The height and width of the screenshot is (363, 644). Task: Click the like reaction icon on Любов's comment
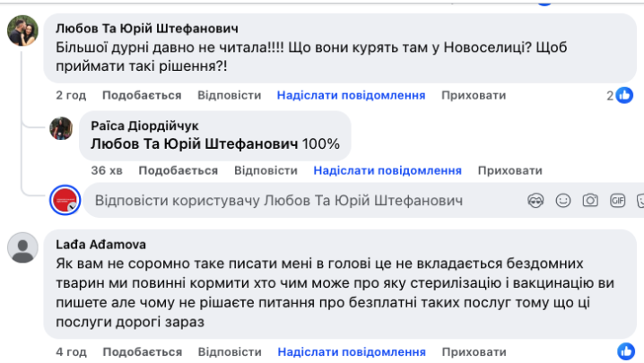click(625, 95)
